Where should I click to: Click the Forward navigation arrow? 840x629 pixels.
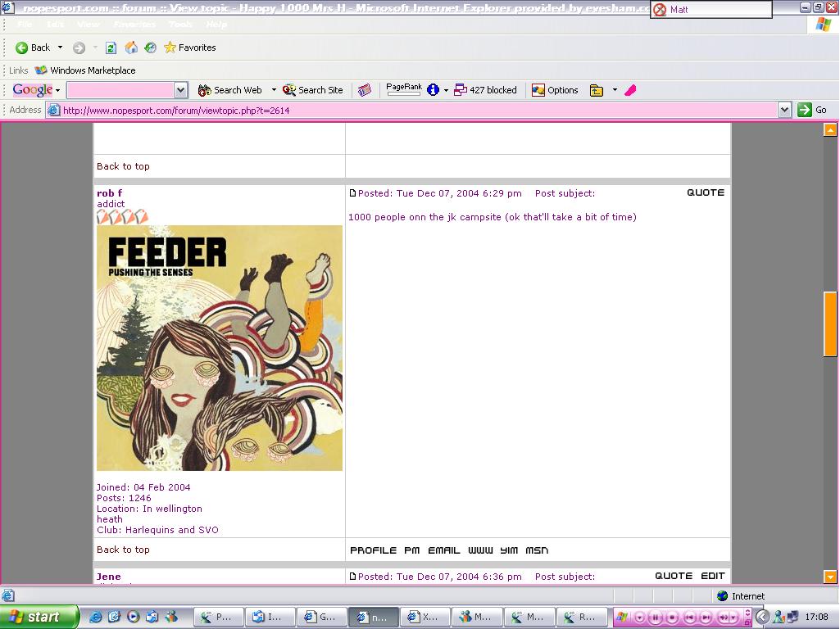pyautogui.click(x=79, y=48)
